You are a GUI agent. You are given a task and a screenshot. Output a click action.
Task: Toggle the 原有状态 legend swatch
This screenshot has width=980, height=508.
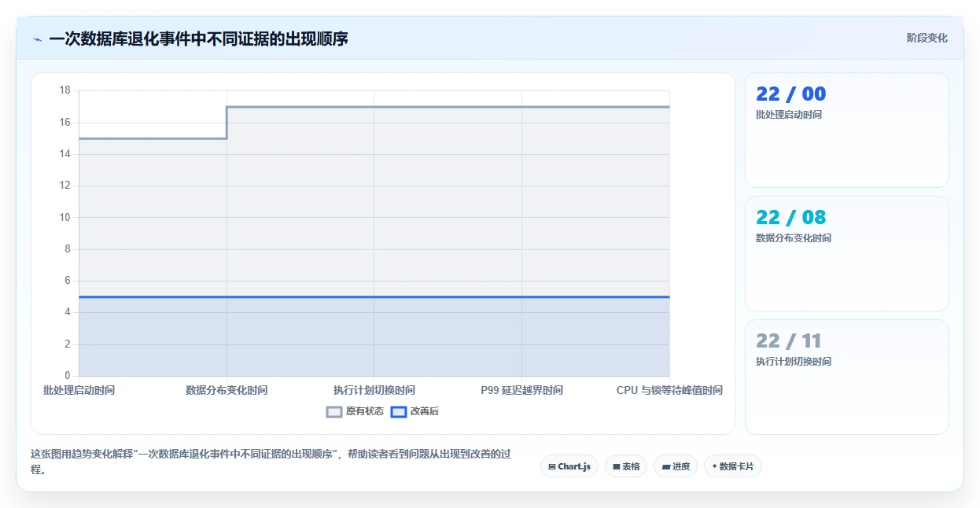pos(334,411)
